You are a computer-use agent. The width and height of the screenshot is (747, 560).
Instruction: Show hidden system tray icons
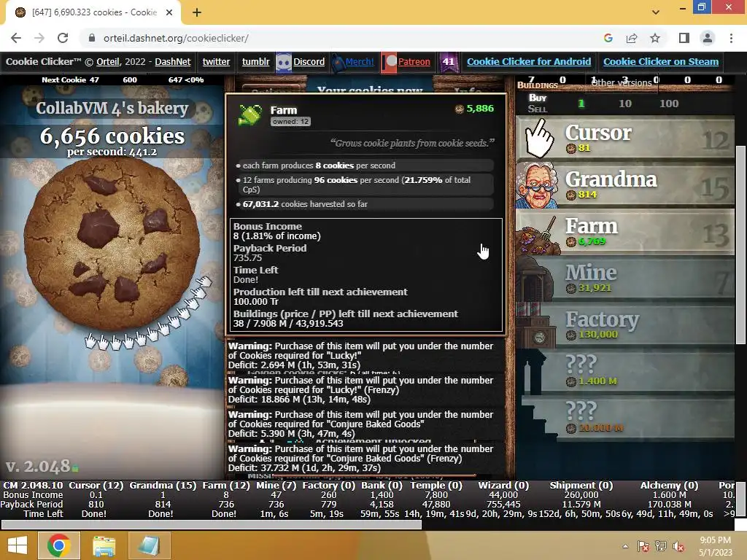(625, 546)
